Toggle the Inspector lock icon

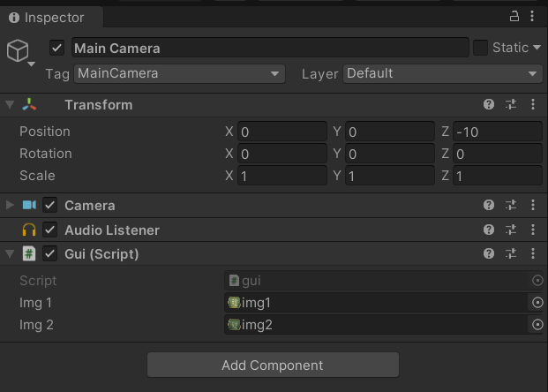[x=514, y=17]
